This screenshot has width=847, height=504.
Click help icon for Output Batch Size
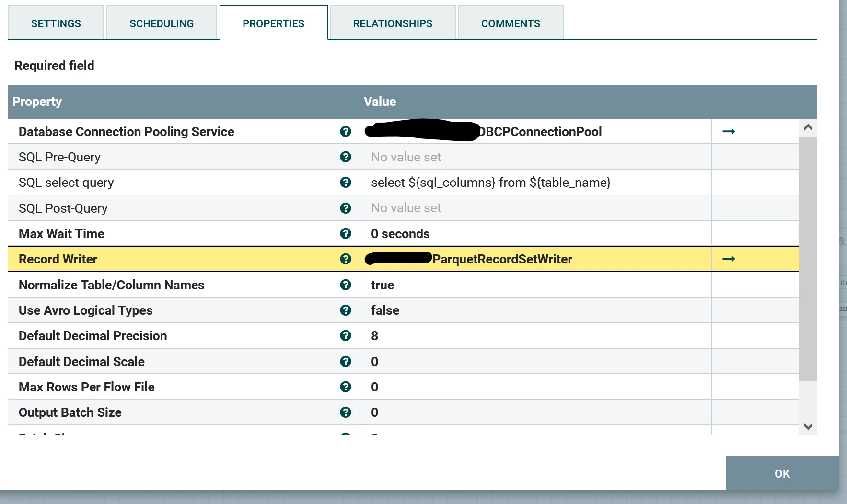[x=345, y=412]
